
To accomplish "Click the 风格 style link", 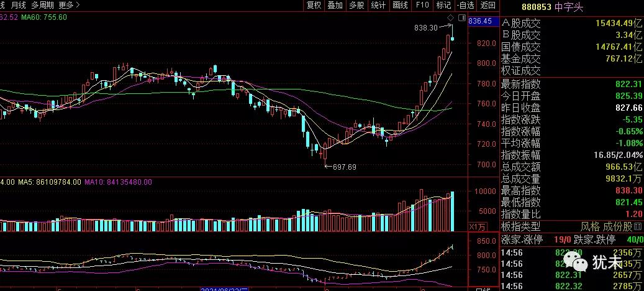I will pos(590,226).
